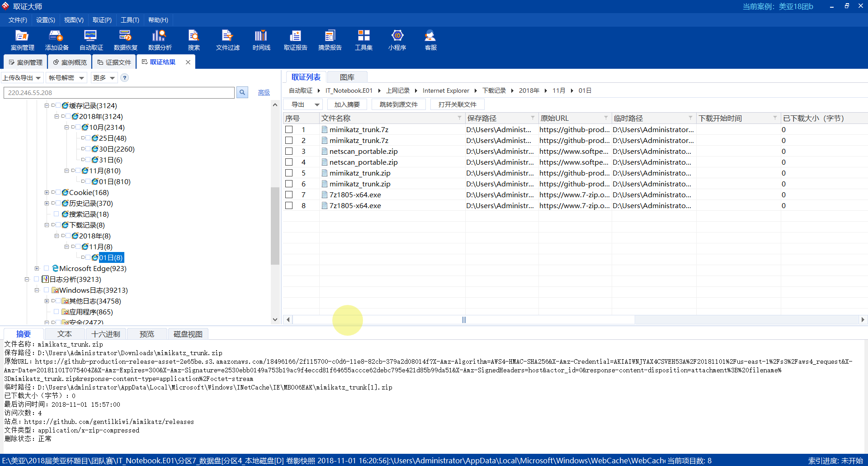Open 小程序 toolbar icon
Screen dimensions: 868x466
coord(397,40)
